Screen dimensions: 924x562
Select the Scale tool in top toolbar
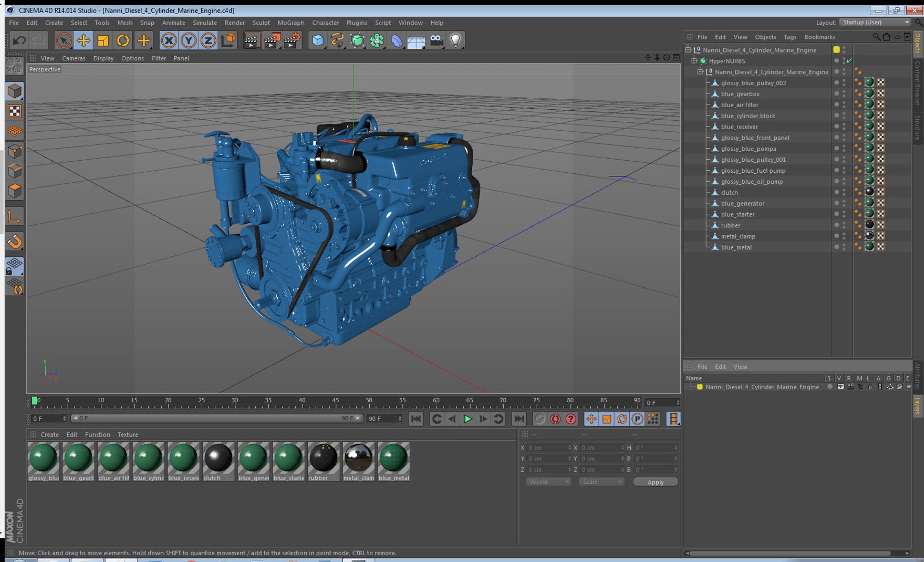tap(103, 41)
